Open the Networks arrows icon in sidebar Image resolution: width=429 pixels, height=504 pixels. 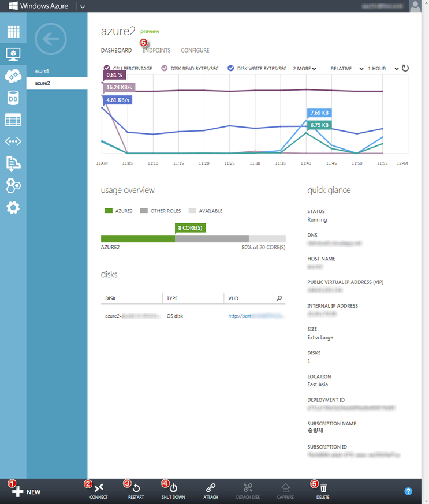[13, 141]
